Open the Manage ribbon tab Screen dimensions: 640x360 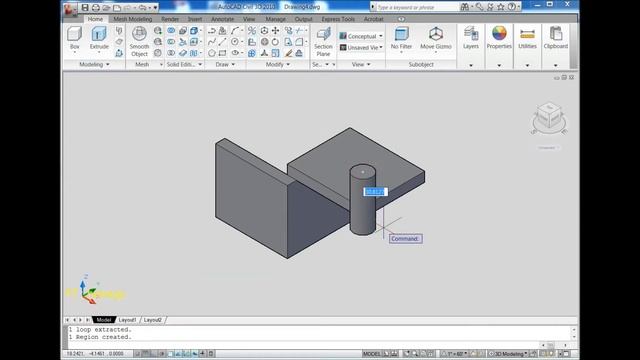(x=276, y=19)
